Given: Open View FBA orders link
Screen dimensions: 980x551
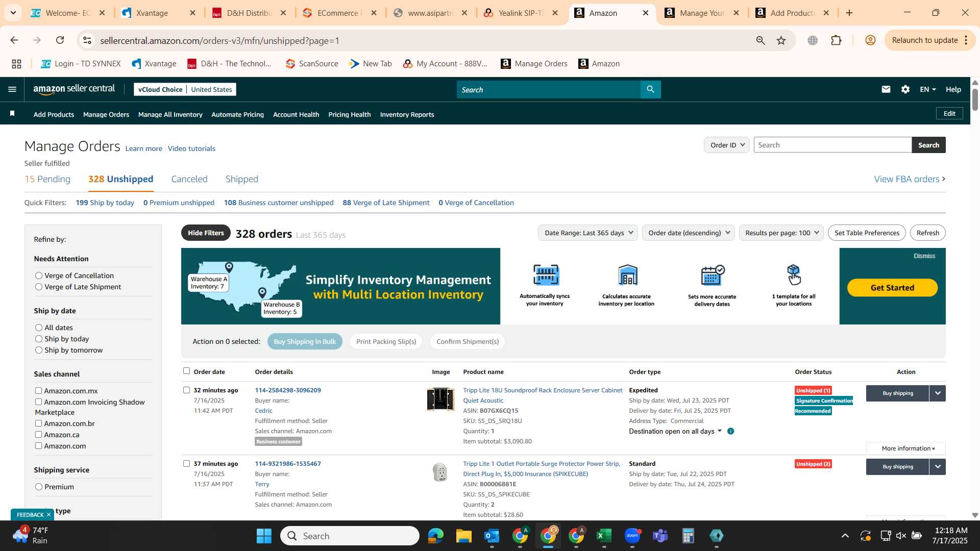Looking at the screenshot, I should coord(910,179).
